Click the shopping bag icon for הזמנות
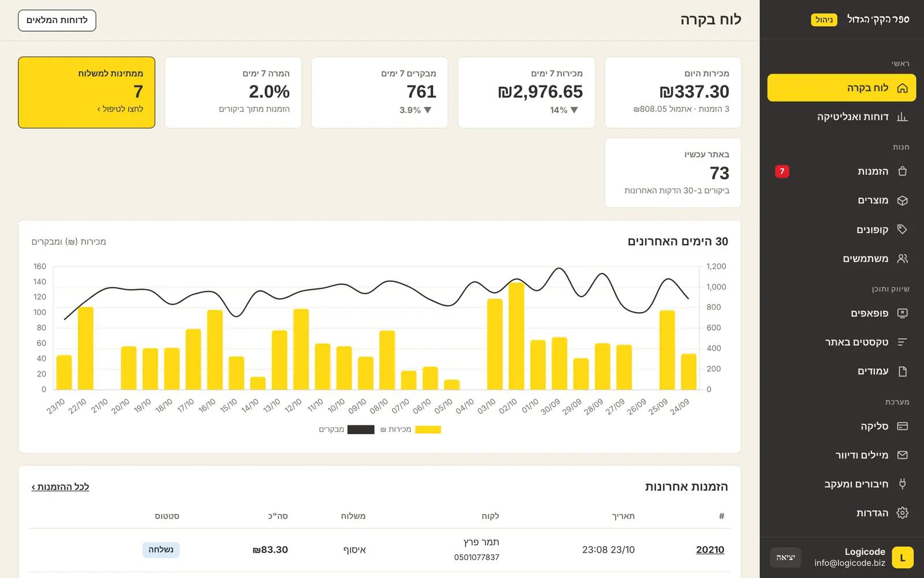924x578 pixels. point(903,172)
